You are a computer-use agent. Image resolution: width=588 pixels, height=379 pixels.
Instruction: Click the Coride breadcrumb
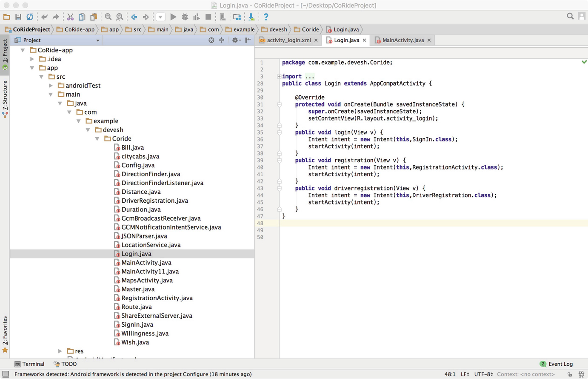(306, 29)
